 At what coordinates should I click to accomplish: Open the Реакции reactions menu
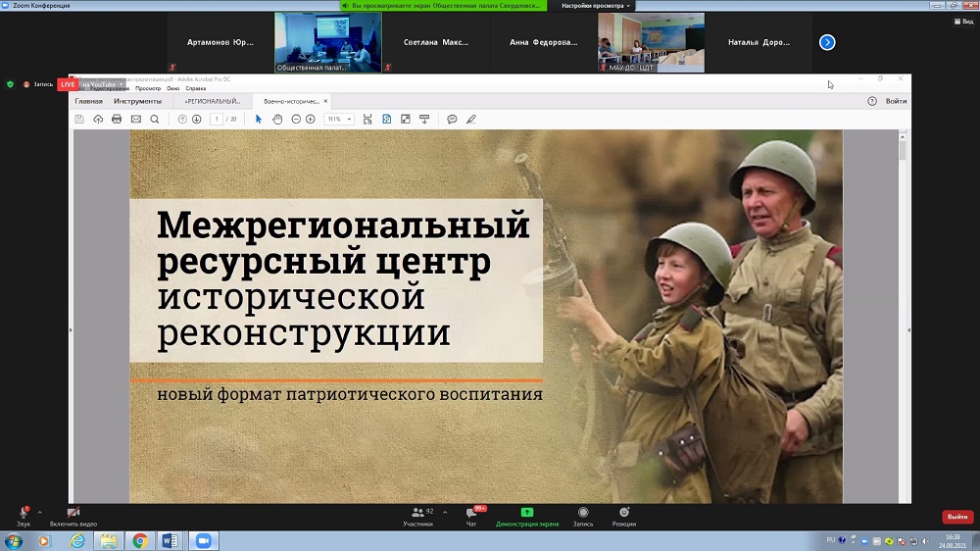tap(623, 516)
